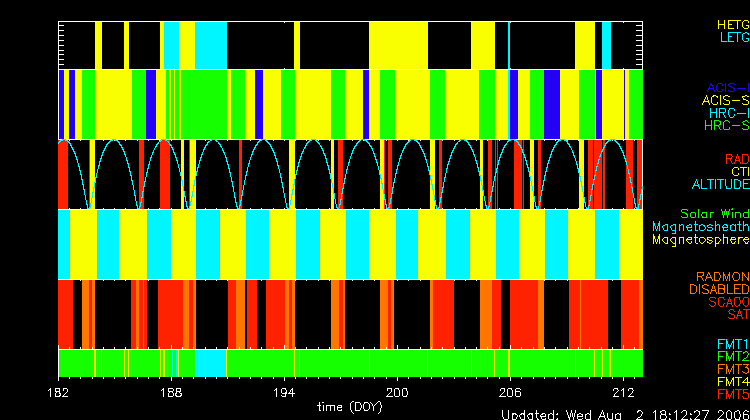Click the RAD legend label
This screenshot has width=750, height=420.
(x=736, y=159)
